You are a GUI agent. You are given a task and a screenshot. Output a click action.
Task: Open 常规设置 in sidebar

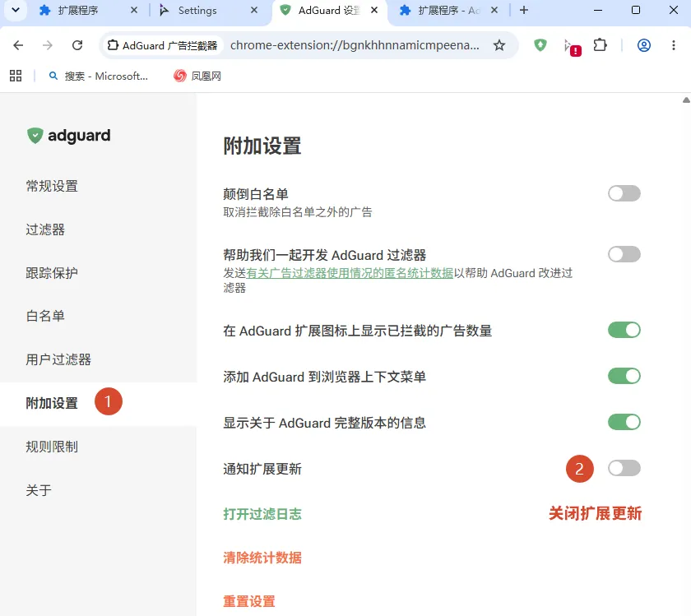52,186
